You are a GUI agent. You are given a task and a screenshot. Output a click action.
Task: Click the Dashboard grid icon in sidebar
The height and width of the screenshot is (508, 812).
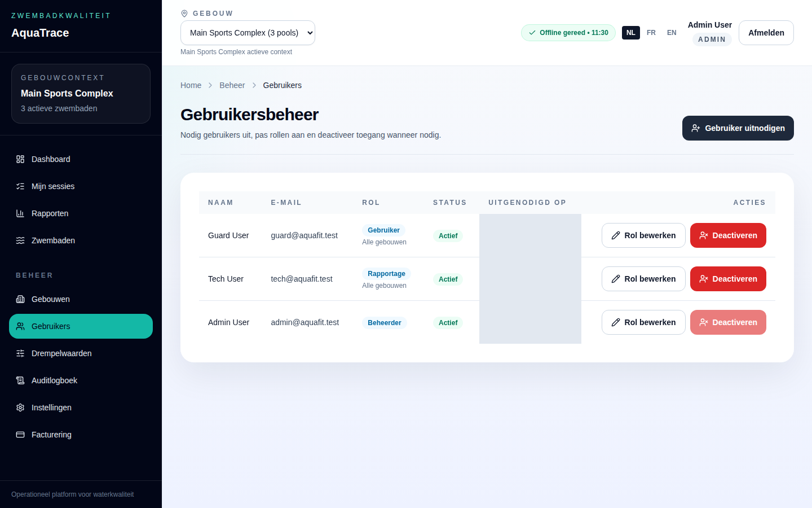click(x=20, y=159)
